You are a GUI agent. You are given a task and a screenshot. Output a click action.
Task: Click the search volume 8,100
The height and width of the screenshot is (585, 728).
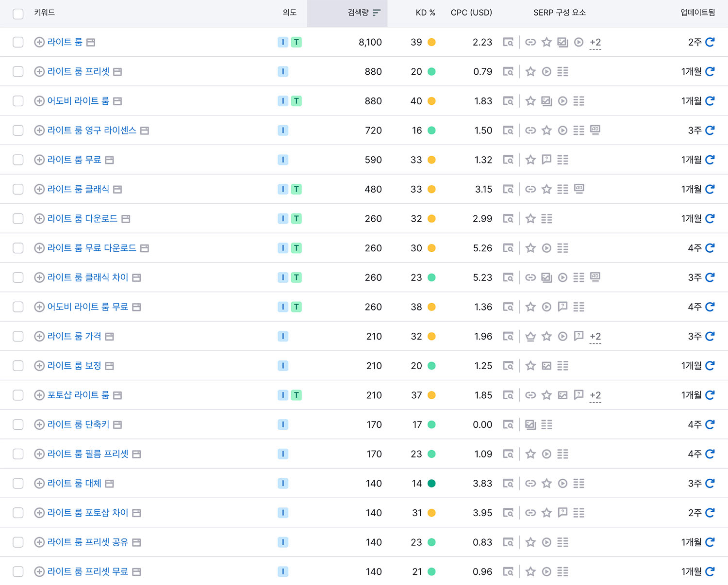[370, 42]
